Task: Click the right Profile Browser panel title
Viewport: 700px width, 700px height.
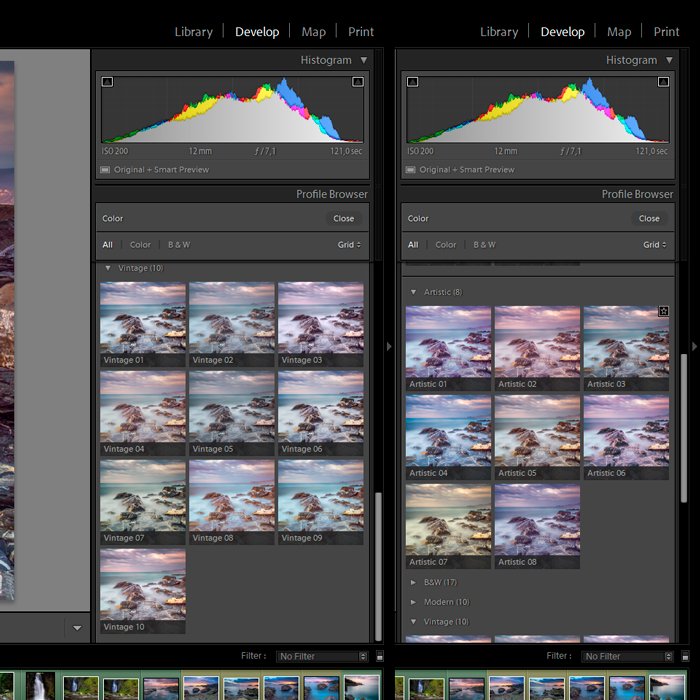Action: click(637, 194)
